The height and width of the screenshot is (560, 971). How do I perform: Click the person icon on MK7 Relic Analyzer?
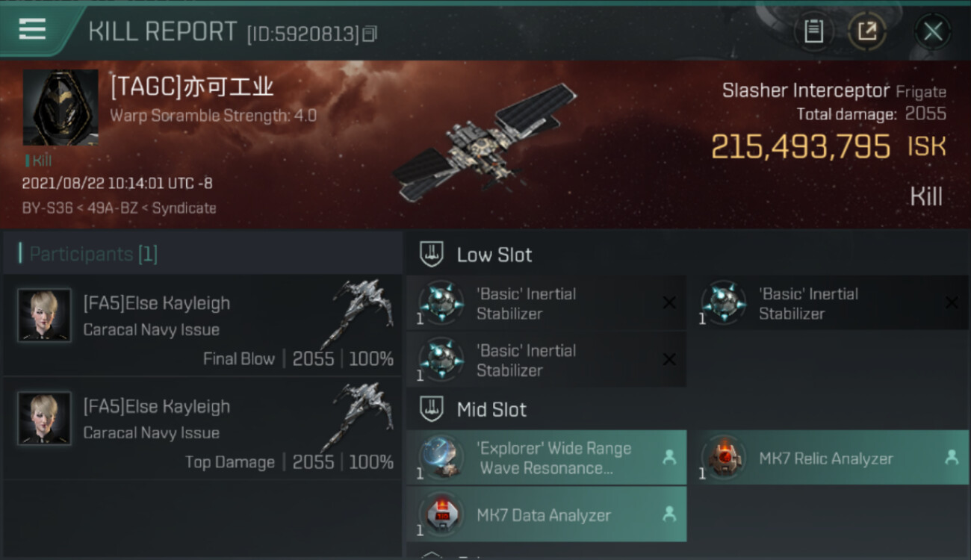pos(951,457)
